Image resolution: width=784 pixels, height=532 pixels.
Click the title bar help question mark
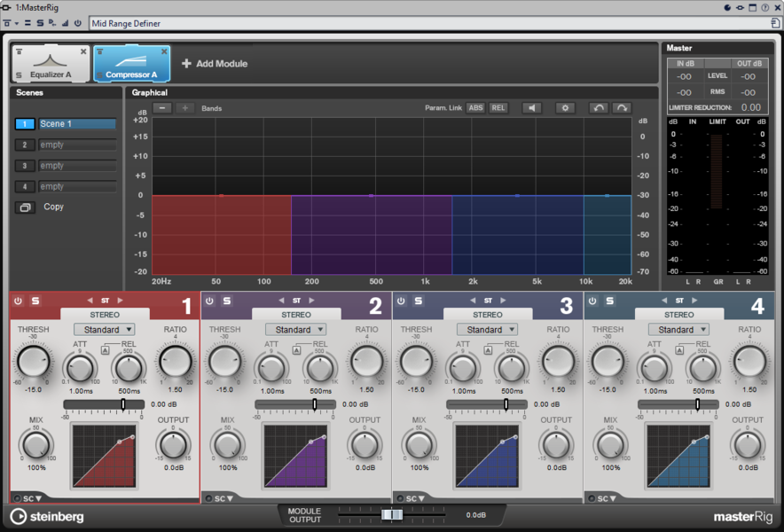(765, 7)
